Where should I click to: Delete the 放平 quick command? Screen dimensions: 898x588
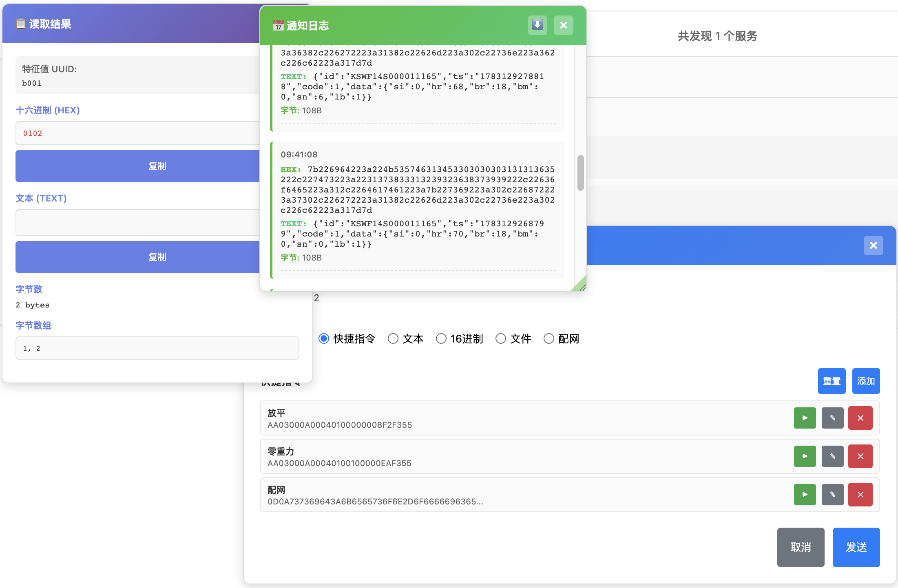[860, 418]
